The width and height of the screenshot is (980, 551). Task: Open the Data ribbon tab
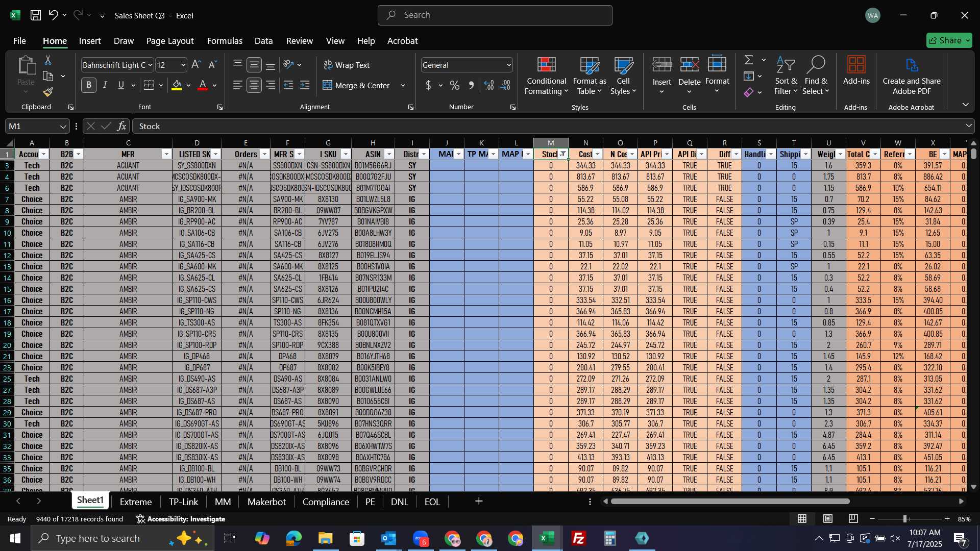(x=263, y=41)
